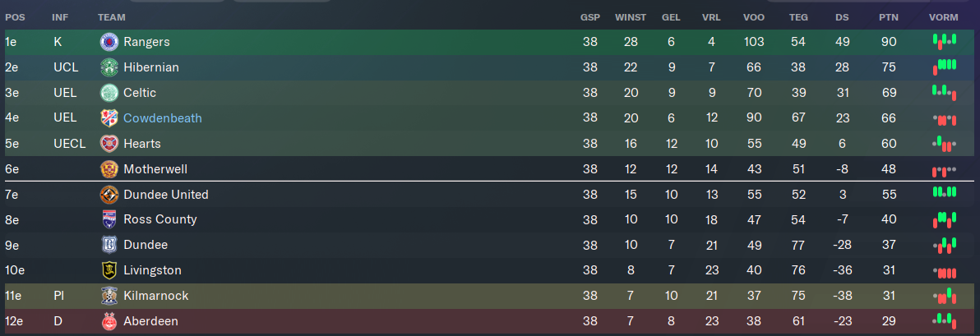
Task: Click the Cowdenbeath club badge icon
Action: tap(109, 118)
